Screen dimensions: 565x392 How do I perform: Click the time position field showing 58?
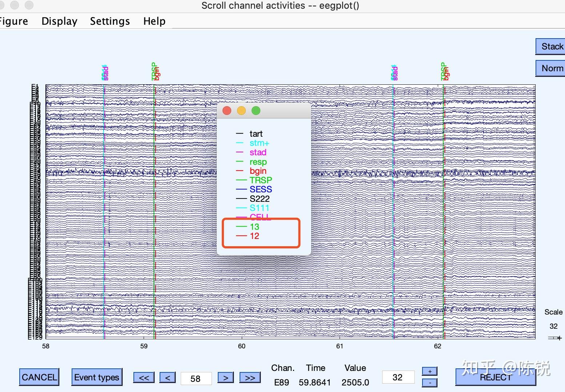pos(196,379)
